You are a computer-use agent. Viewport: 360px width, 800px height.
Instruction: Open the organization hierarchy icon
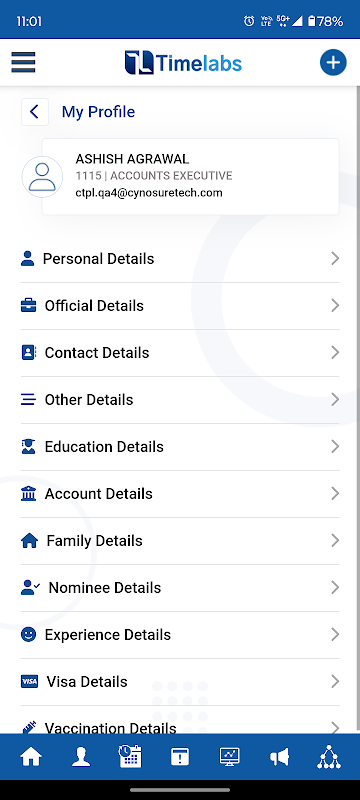(329, 757)
